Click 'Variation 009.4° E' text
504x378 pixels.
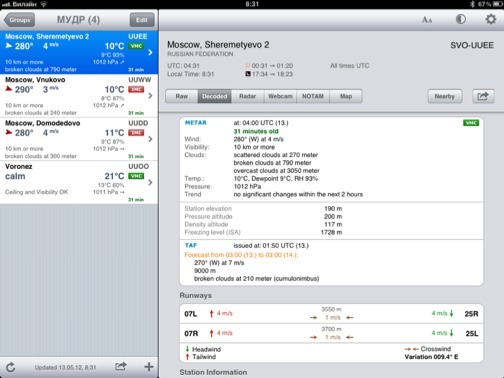[431, 357]
